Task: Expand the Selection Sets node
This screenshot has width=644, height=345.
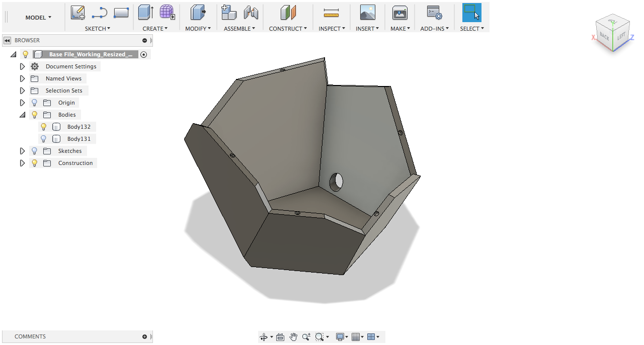Action: point(22,91)
